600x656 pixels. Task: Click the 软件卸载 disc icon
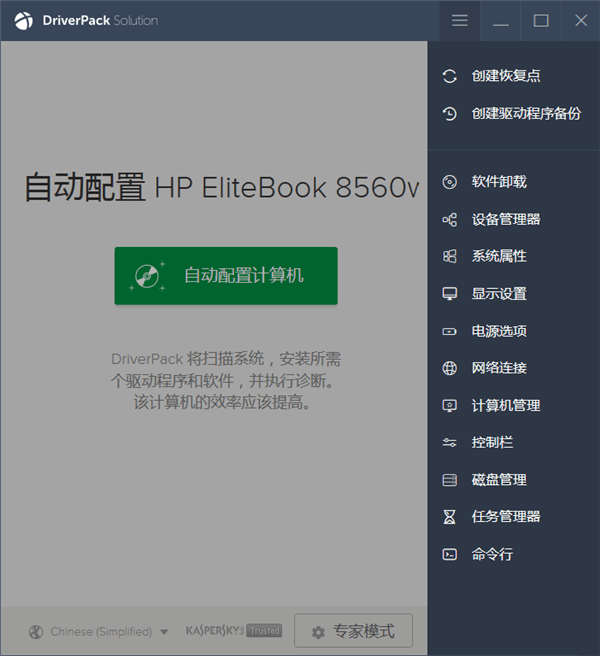click(x=449, y=182)
